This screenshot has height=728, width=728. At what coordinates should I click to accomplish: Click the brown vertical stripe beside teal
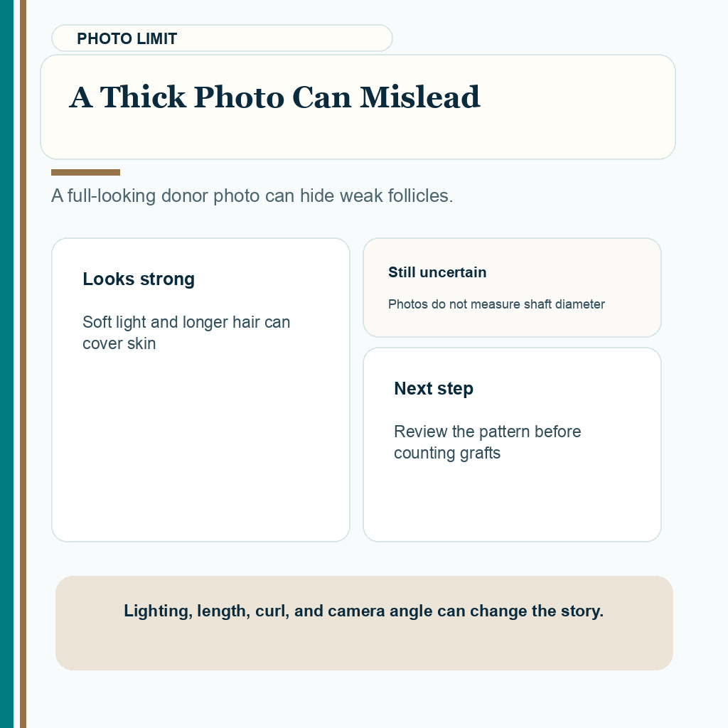23,364
